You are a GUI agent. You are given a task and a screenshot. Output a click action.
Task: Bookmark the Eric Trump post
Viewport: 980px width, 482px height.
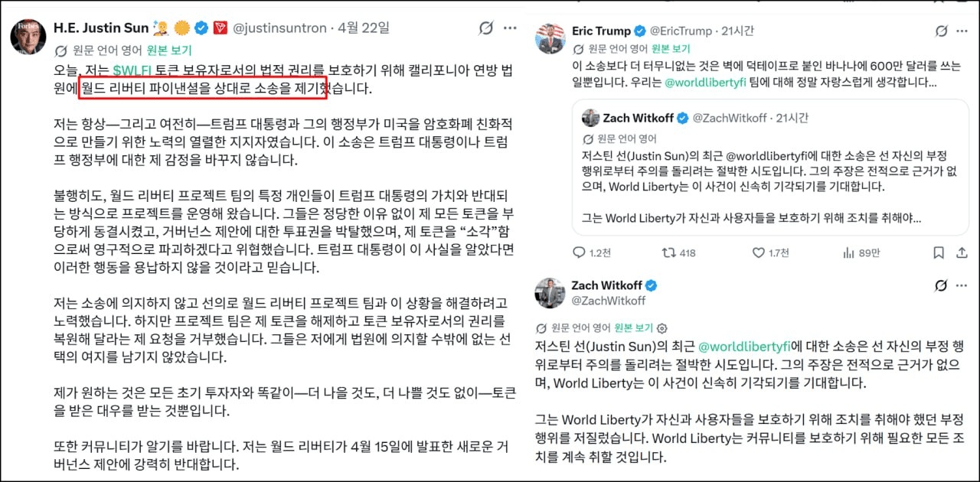tap(939, 252)
